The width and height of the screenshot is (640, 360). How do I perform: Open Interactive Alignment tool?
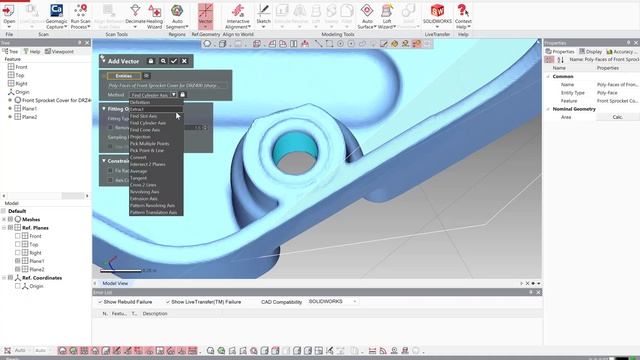(x=238, y=16)
